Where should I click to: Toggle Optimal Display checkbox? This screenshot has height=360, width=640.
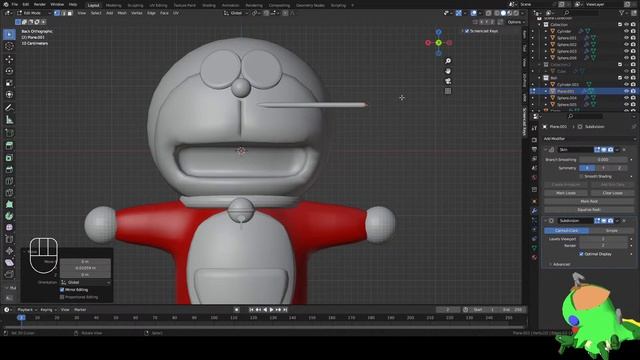(581, 254)
